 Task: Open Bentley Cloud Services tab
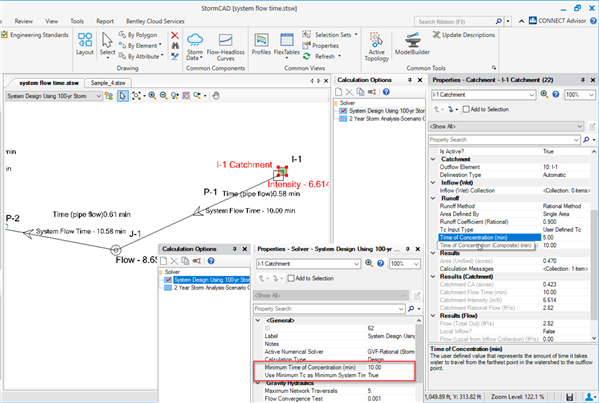click(155, 21)
